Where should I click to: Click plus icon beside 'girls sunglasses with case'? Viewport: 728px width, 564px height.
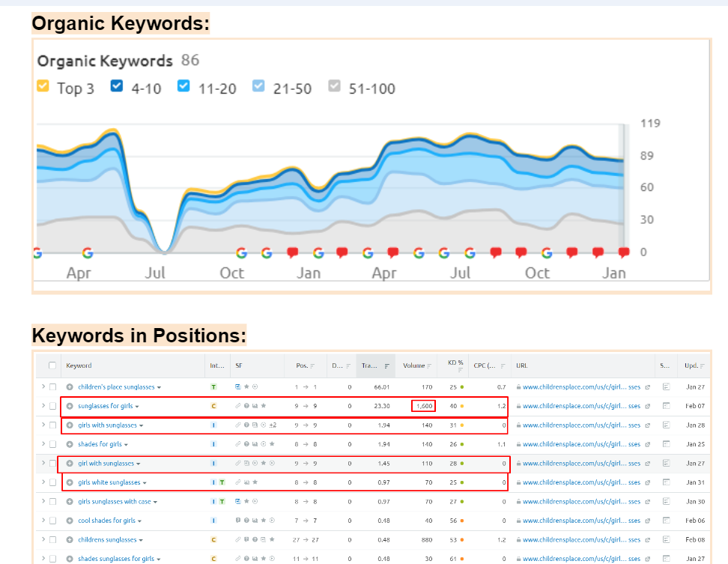coord(70,501)
